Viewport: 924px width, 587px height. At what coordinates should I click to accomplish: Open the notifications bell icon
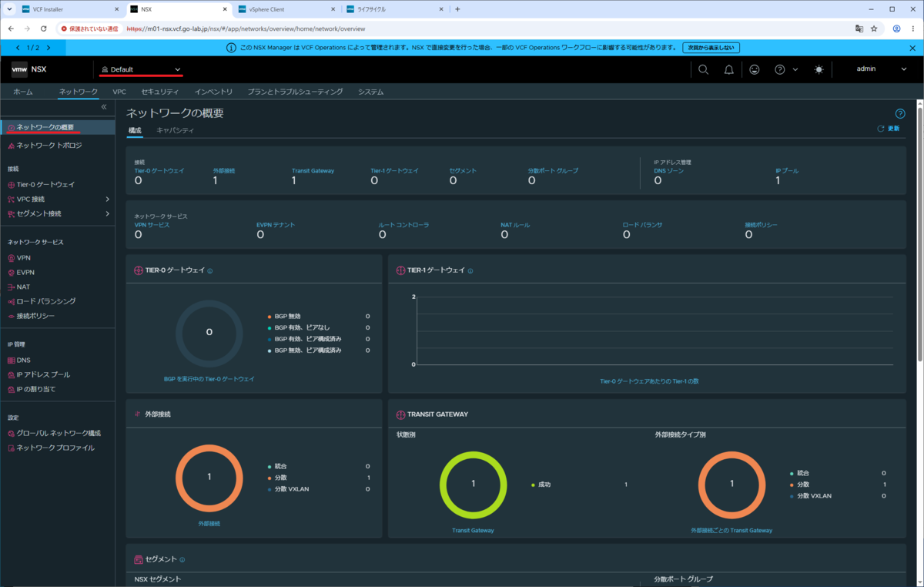coord(728,69)
